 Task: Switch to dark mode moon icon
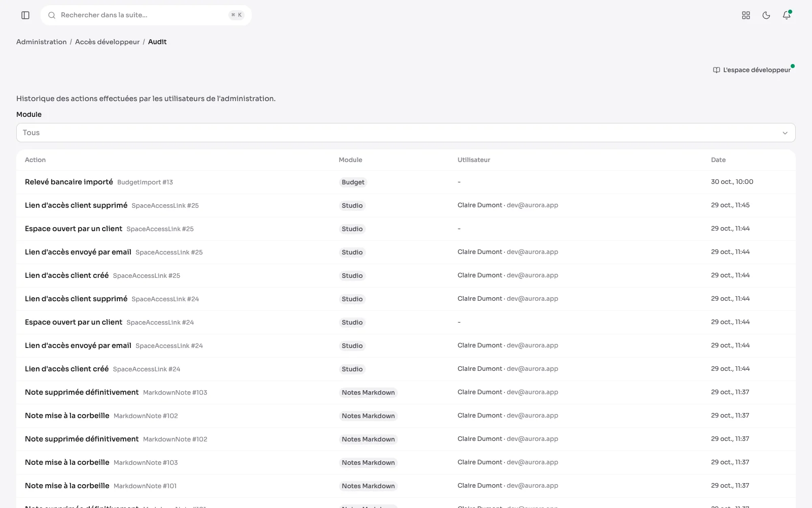[x=766, y=15]
